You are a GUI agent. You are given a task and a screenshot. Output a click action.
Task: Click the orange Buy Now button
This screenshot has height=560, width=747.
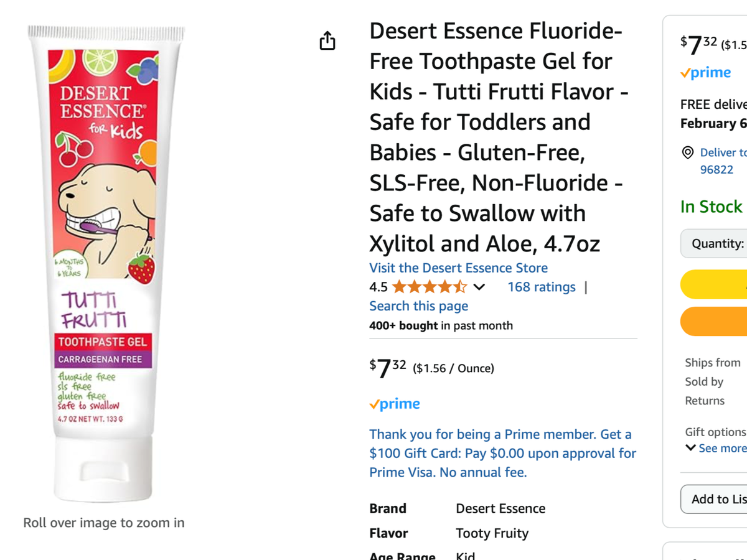coord(716,321)
